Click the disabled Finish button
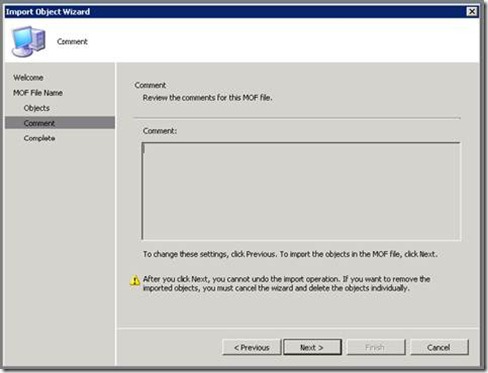Screen dimensions: 488x373 click(375, 347)
